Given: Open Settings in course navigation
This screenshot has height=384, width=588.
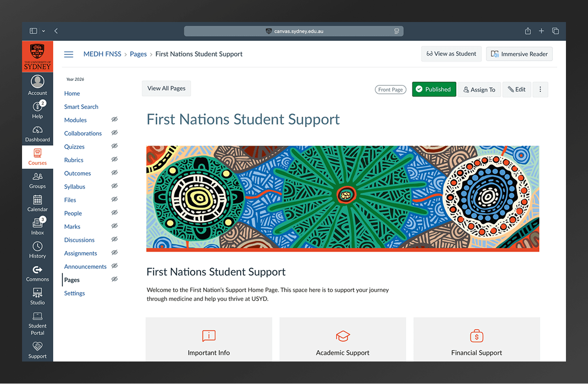Looking at the screenshot, I should click(74, 293).
